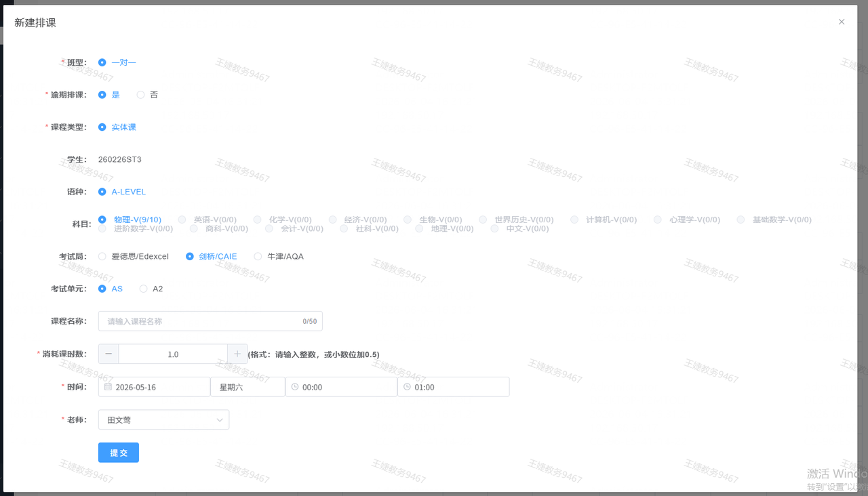Focus the 课程名称 input field
Viewport: 868px width, 496px height.
(210, 321)
